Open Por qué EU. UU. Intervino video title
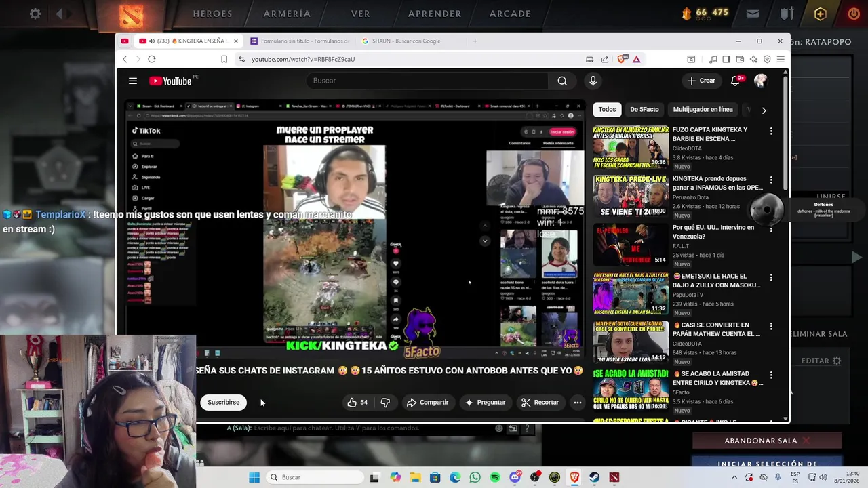 coord(713,232)
